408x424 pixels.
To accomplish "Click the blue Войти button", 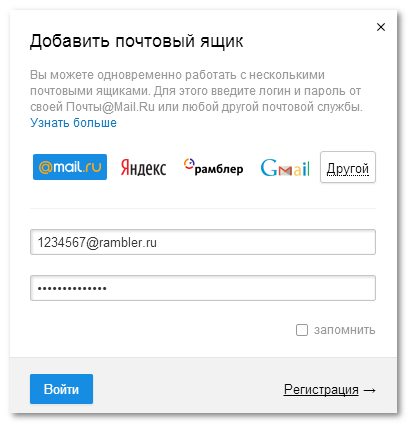I will [61, 389].
